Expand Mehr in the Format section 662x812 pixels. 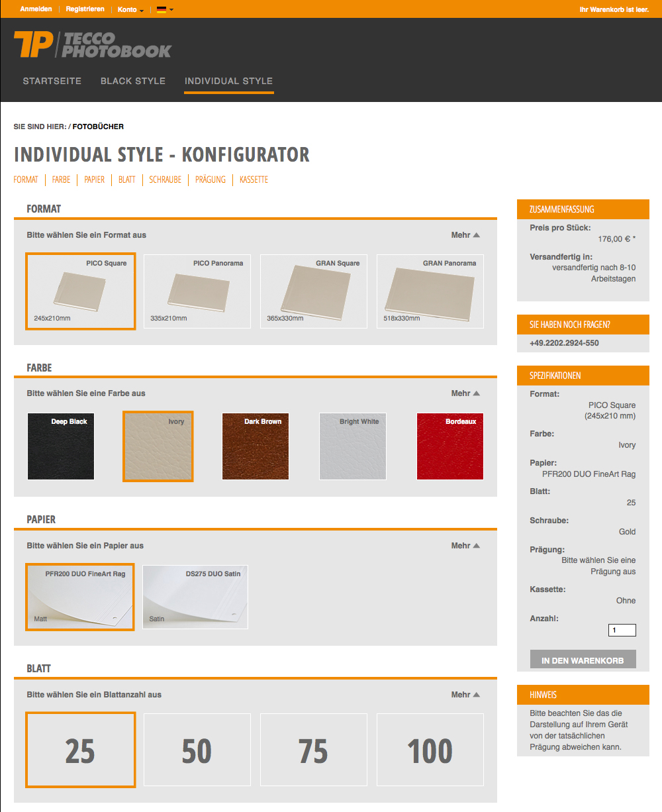(x=465, y=235)
